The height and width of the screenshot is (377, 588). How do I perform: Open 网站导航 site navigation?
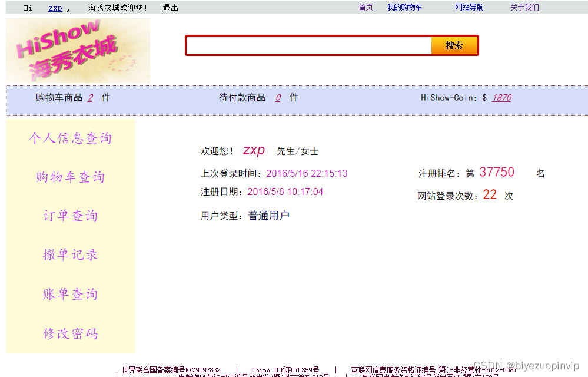point(469,7)
